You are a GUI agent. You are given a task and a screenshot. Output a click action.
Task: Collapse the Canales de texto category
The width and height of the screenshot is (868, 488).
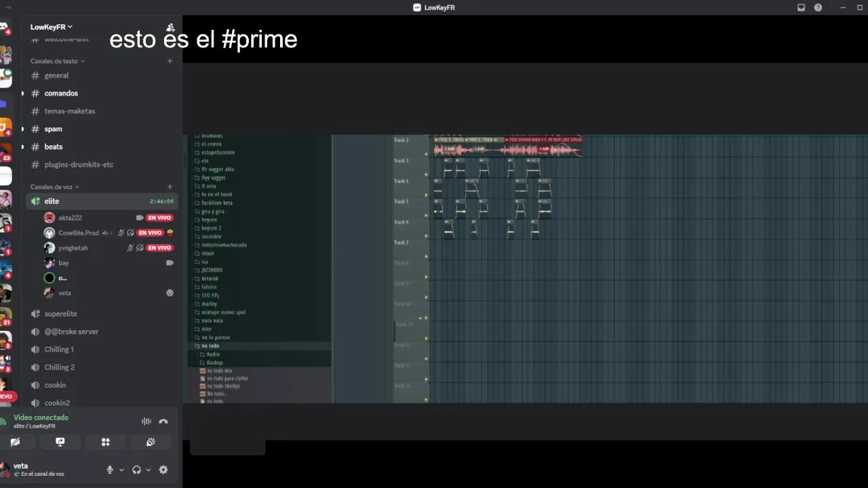pyautogui.click(x=58, y=61)
